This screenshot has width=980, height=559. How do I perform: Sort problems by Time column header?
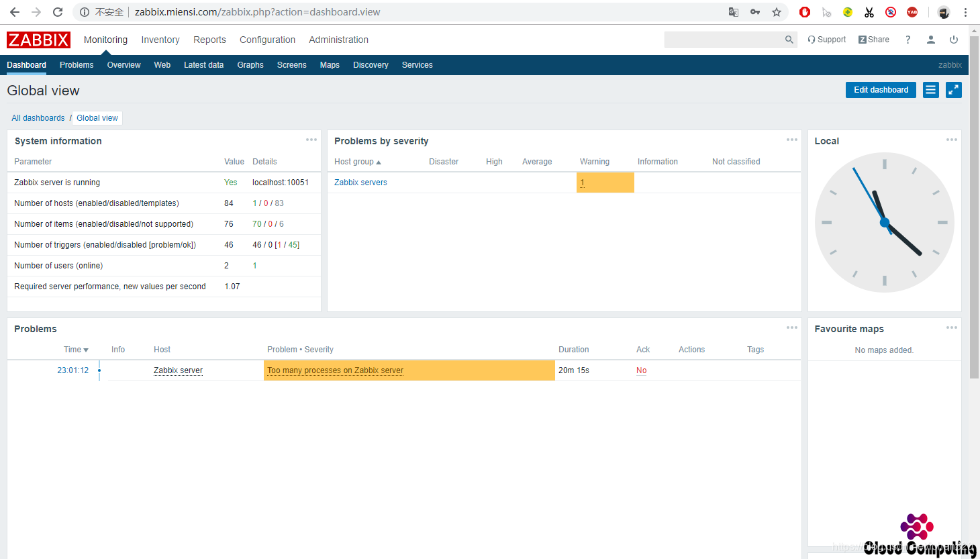coord(76,350)
